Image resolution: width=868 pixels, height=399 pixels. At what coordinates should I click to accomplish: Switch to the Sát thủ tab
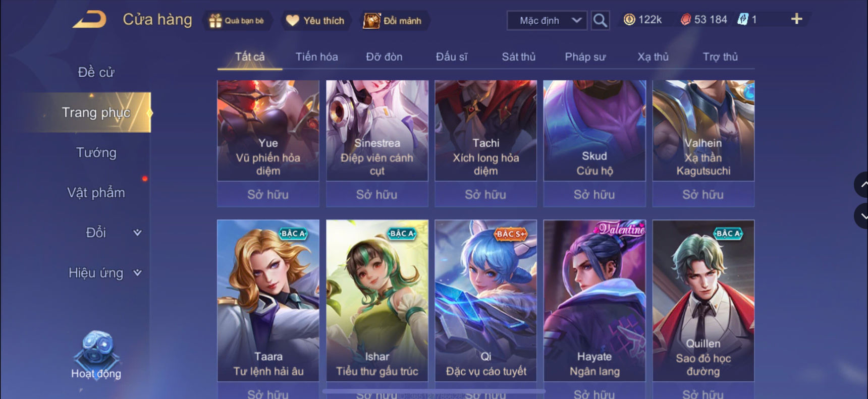point(518,56)
